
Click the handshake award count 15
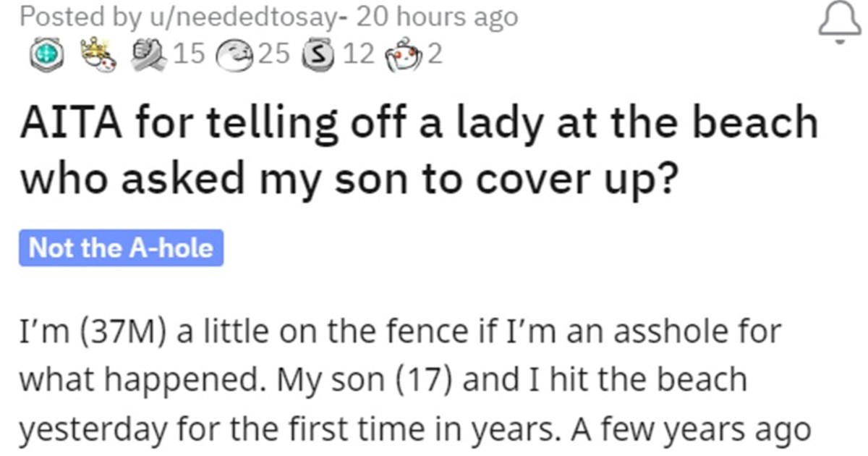190,56
